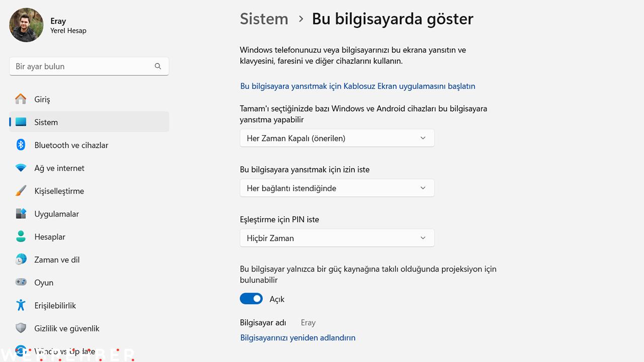Click chevron of 'Her bağlantı istendiğinde' combo box
The height and width of the screenshot is (362, 644).
423,188
